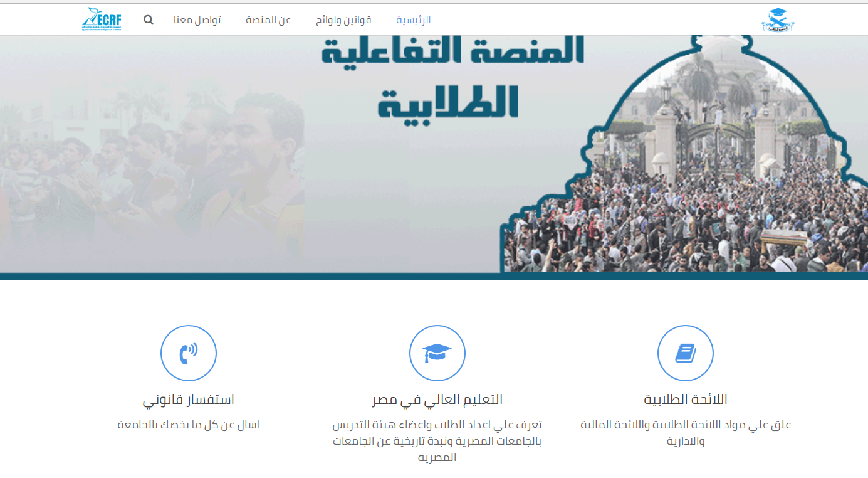This screenshot has height=478, width=868.
Task: Click the description about Egyptian universities history
Action: (437, 441)
